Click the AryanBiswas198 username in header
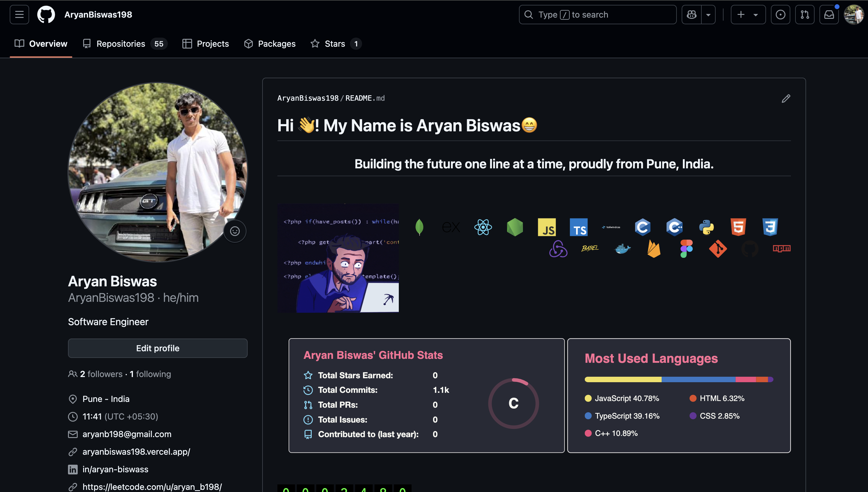868x492 pixels. tap(98, 15)
